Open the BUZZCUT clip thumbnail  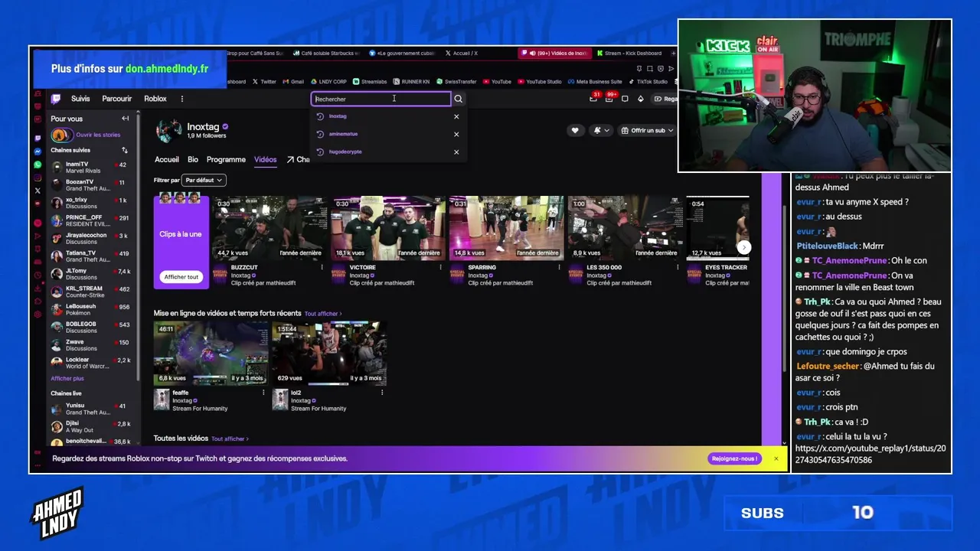coord(270,228)
